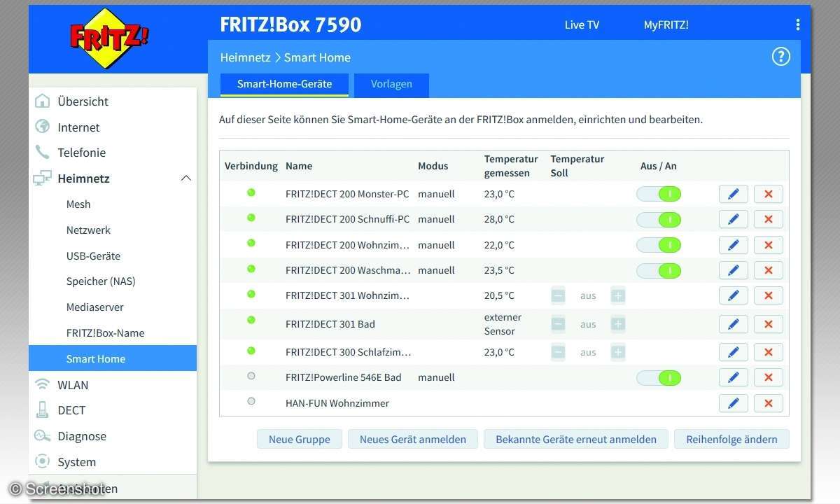
Task: Switch to the Vorlagen tab
Action: [x=391, y=84]
